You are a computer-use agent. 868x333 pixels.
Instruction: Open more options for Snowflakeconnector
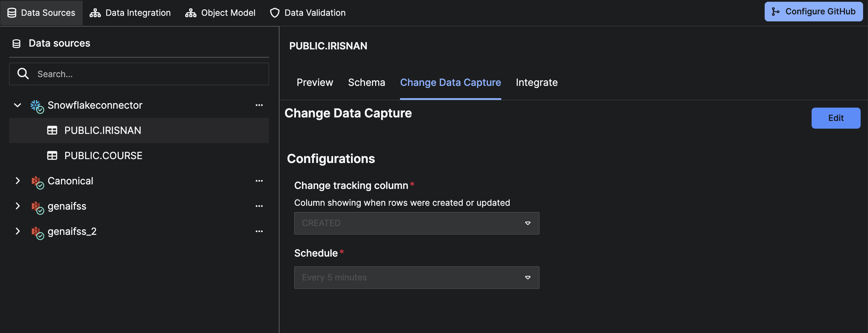coord(259,105)
